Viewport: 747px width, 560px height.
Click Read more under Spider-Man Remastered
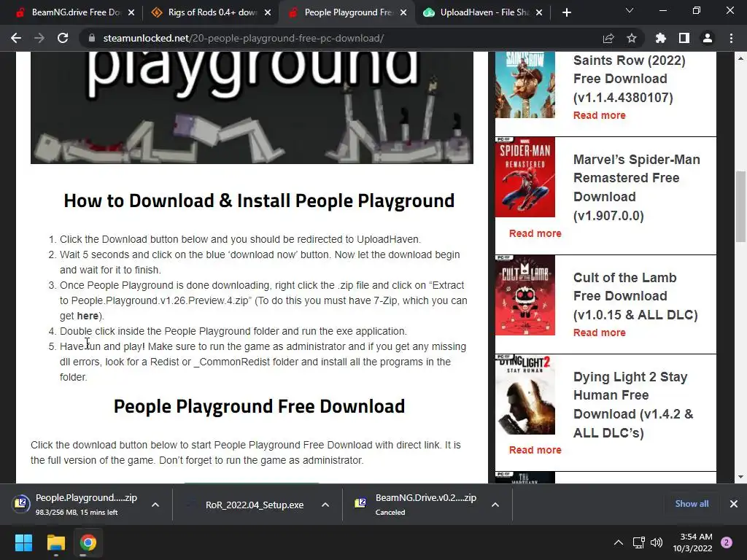535,233
